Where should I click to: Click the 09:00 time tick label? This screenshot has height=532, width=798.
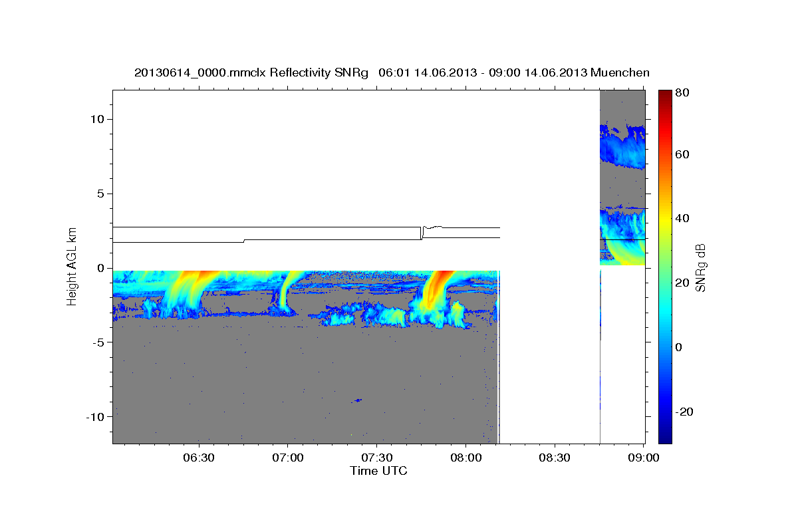click(644, 458)
